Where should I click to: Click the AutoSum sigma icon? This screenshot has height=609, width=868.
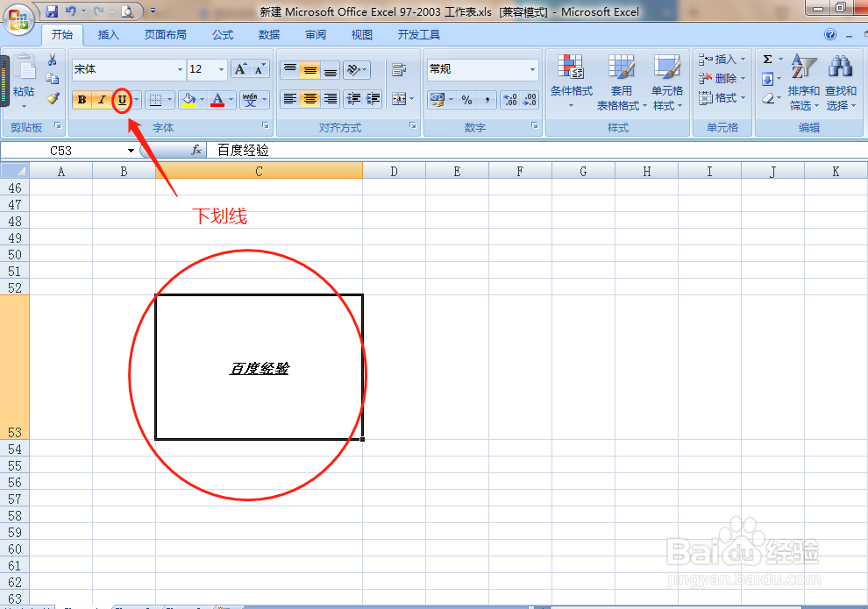(x=768, y=60)
